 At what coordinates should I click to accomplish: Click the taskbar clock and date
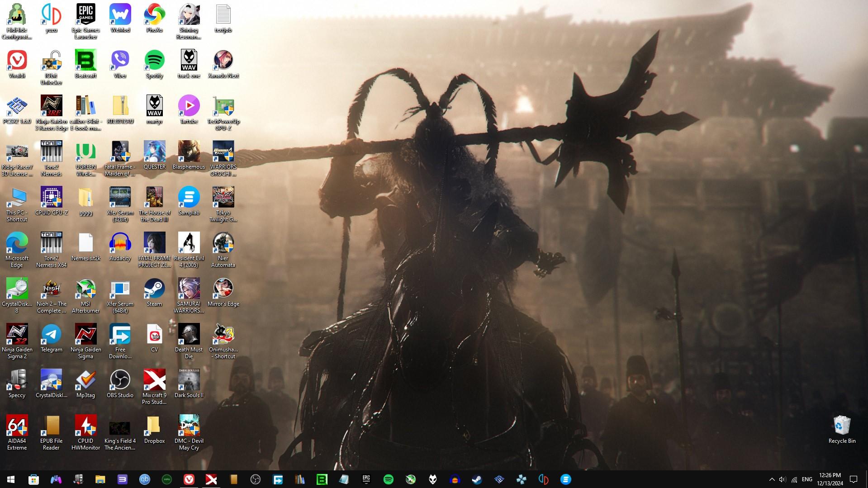tap(830, 479)
